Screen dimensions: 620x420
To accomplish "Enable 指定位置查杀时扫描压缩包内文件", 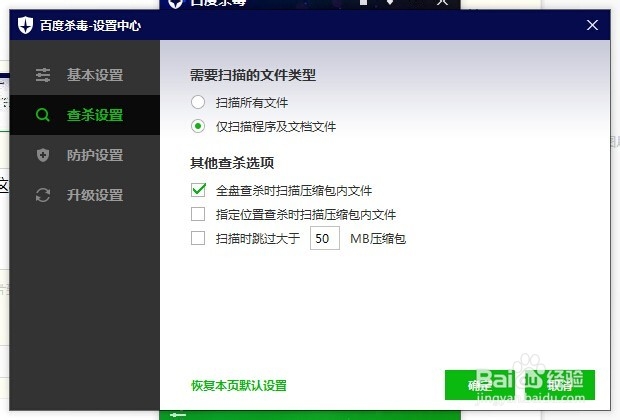I will point(198,214).
